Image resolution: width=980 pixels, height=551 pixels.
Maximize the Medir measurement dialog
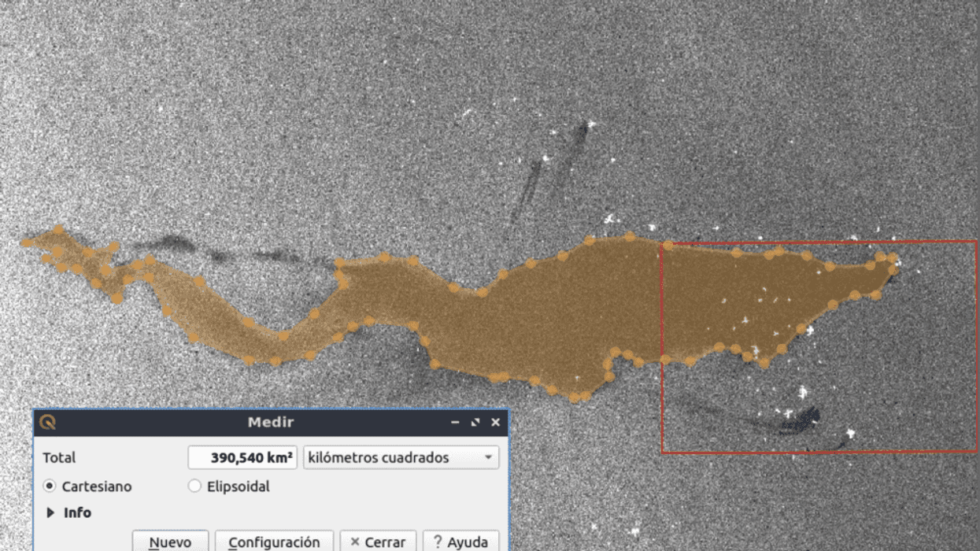point(475,423)
